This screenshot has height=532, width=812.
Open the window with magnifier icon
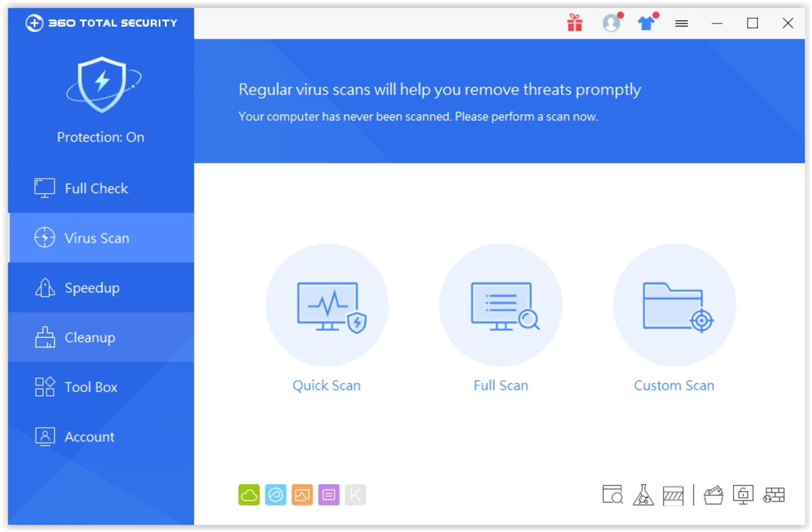coord(612,495)
